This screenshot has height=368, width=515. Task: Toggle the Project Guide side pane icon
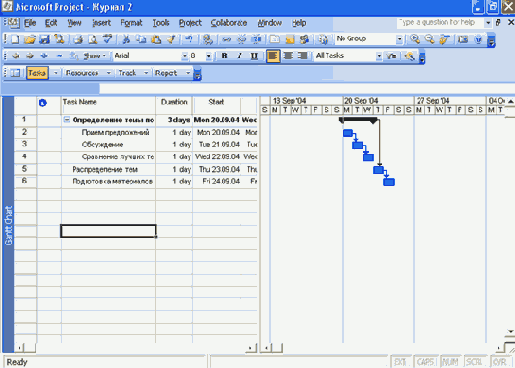tap(15, 73)
